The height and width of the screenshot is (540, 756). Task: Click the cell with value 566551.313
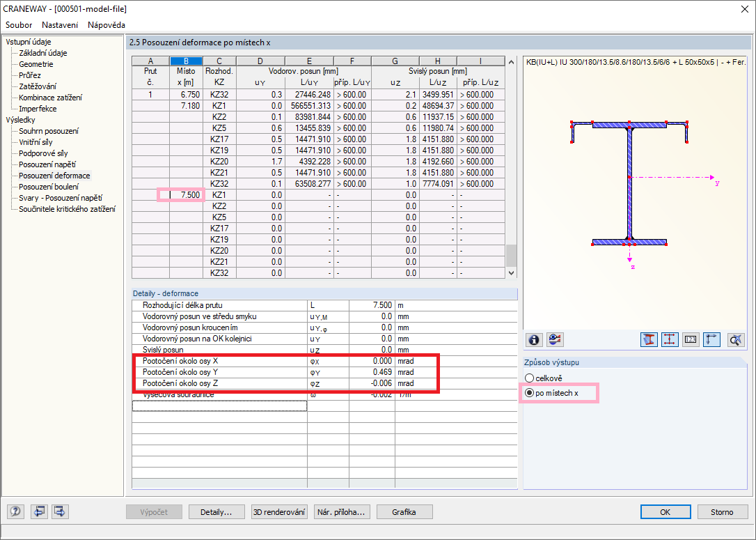point(309,106)
